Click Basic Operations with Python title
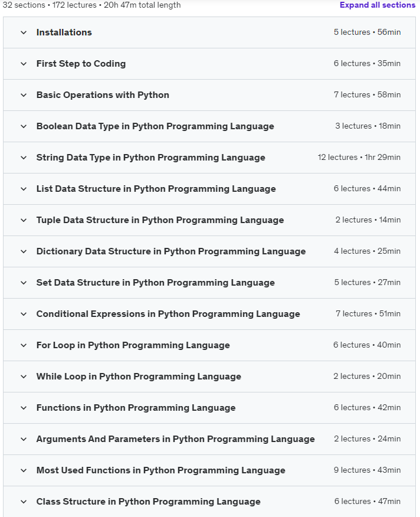Viewport: 420px width, 517px height. (103, 95)
